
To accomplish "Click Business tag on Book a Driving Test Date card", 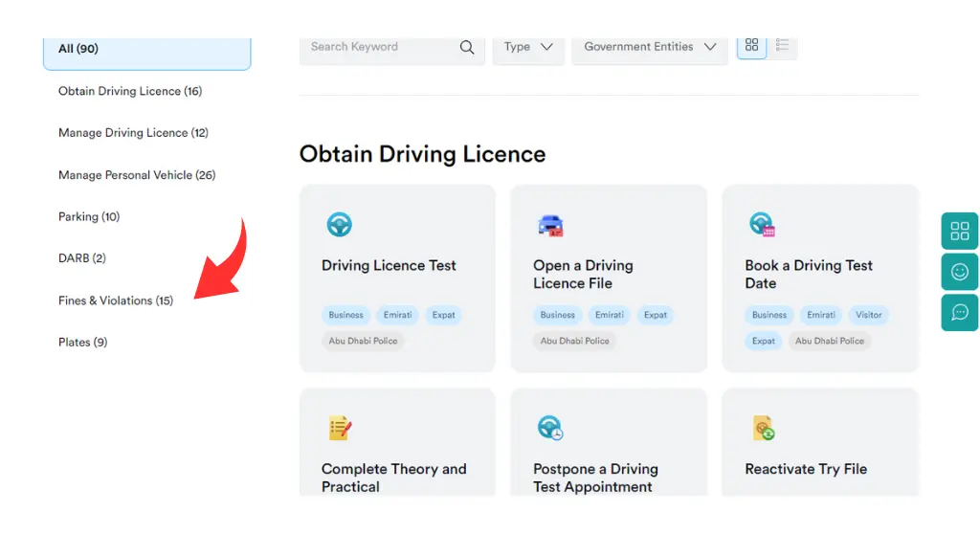I will 769,315.
